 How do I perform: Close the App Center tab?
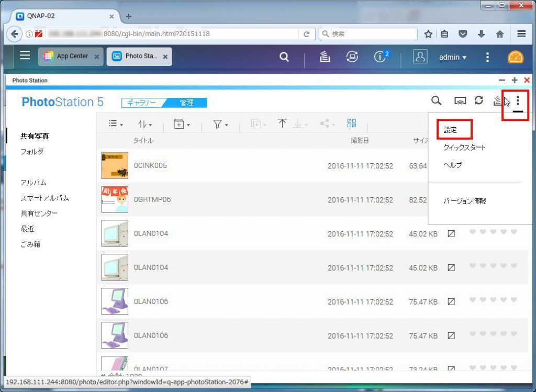point(97,57)
